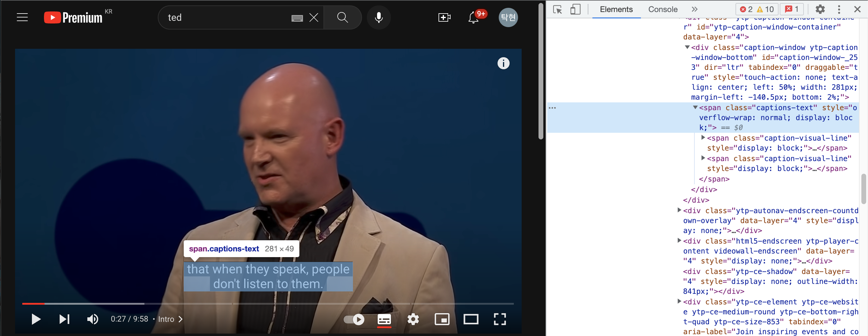Screen dimensions: 868x336
Task: Switch to the Console tab
Action: (663, 9)
